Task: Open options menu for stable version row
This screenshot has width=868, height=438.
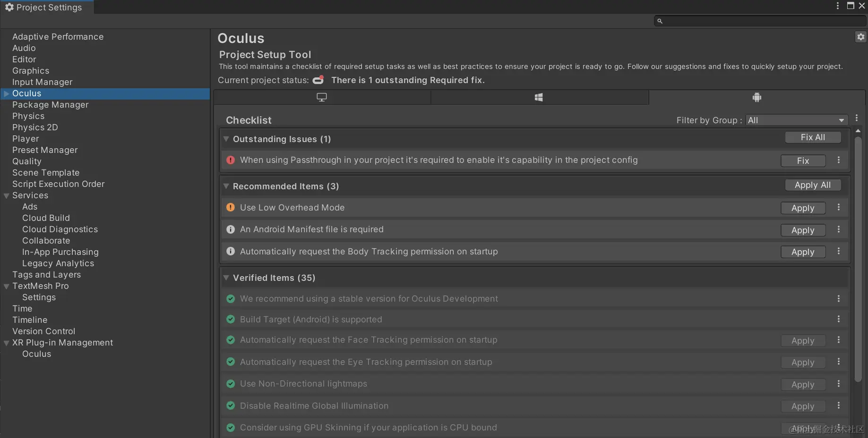Action: [839, 299]
